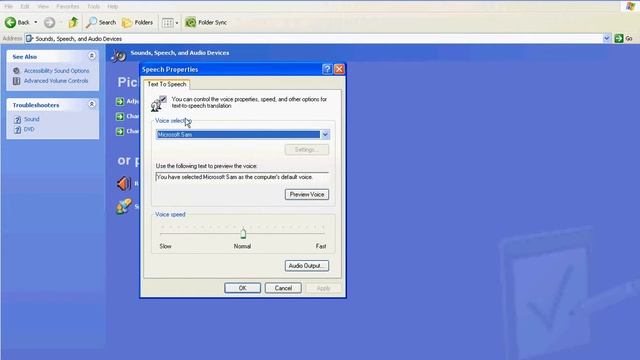Click the Go button
The image size is (640, 360).
point(624,38)
